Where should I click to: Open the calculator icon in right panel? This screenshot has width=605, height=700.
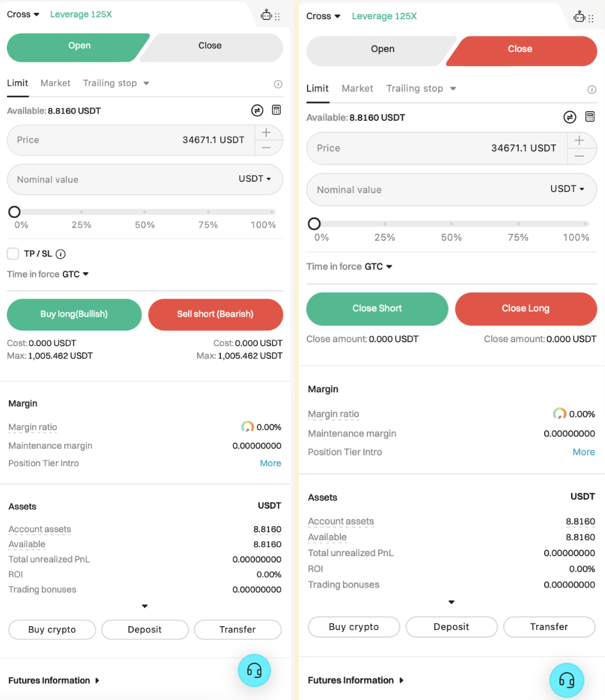click(x=590, y=116)
